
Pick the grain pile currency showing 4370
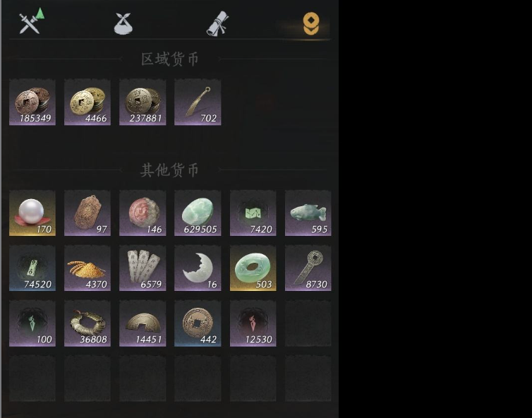tap(87, 268)
